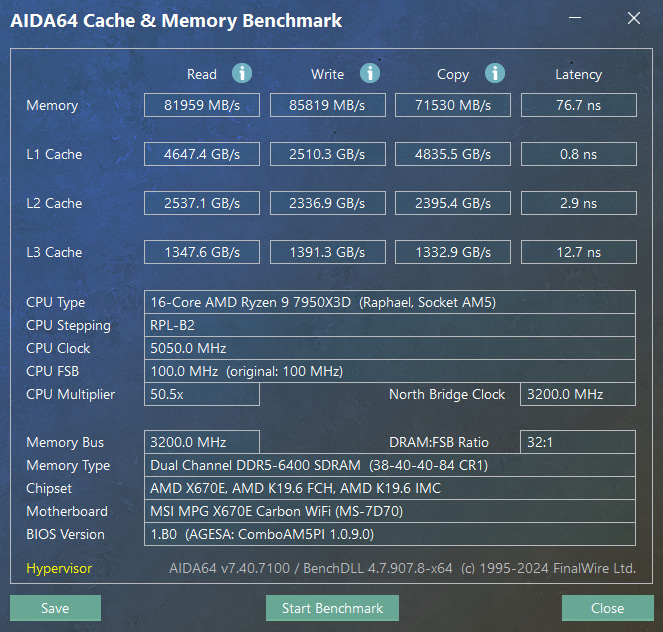Save the benchmark results
This screenshot has height=632, width=663.
coord(55,608)
